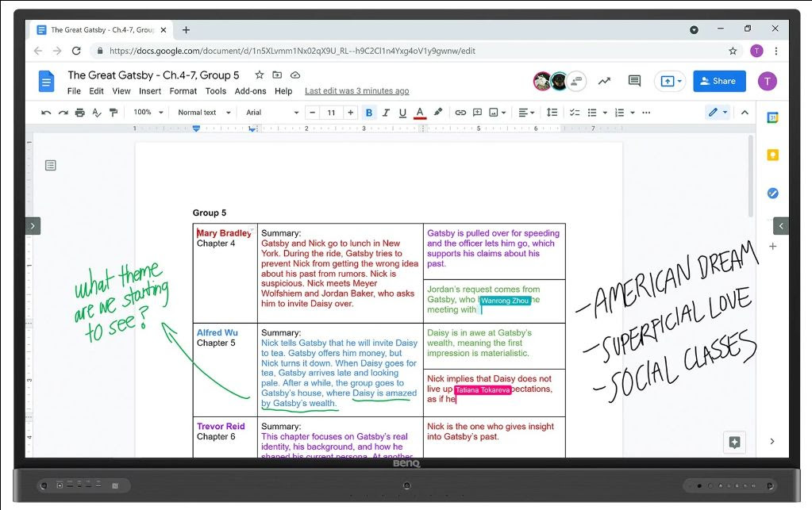Open the File menu

pos(74,91)
